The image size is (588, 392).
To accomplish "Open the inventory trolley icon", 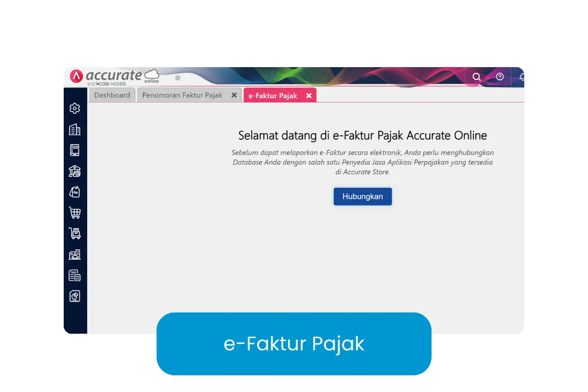I will click(x=74, y=233).
